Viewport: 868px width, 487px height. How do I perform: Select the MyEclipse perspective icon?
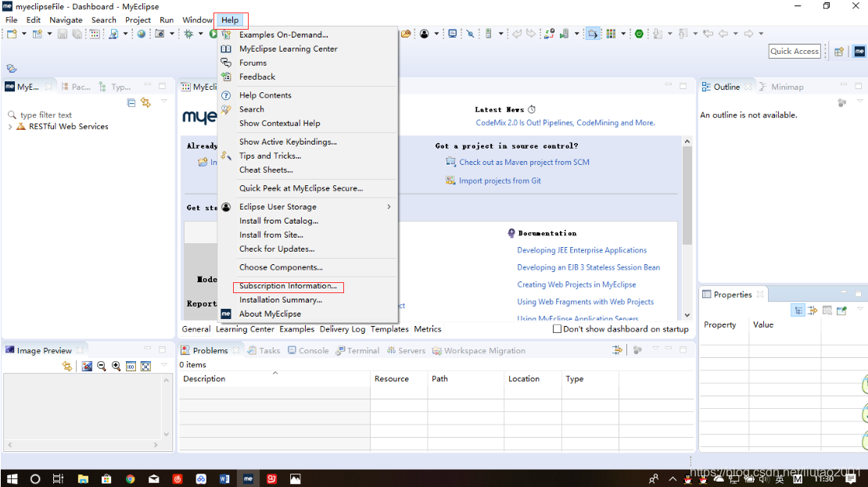tap(859, 52)
